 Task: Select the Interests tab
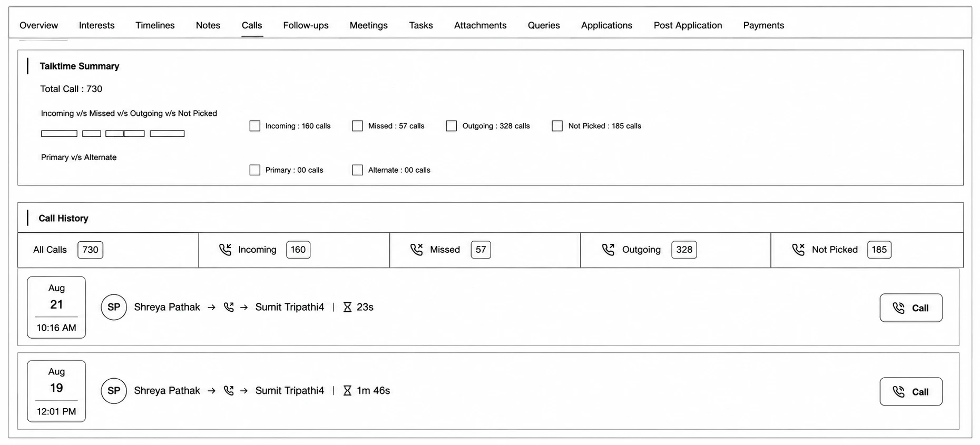pos(96,25)
